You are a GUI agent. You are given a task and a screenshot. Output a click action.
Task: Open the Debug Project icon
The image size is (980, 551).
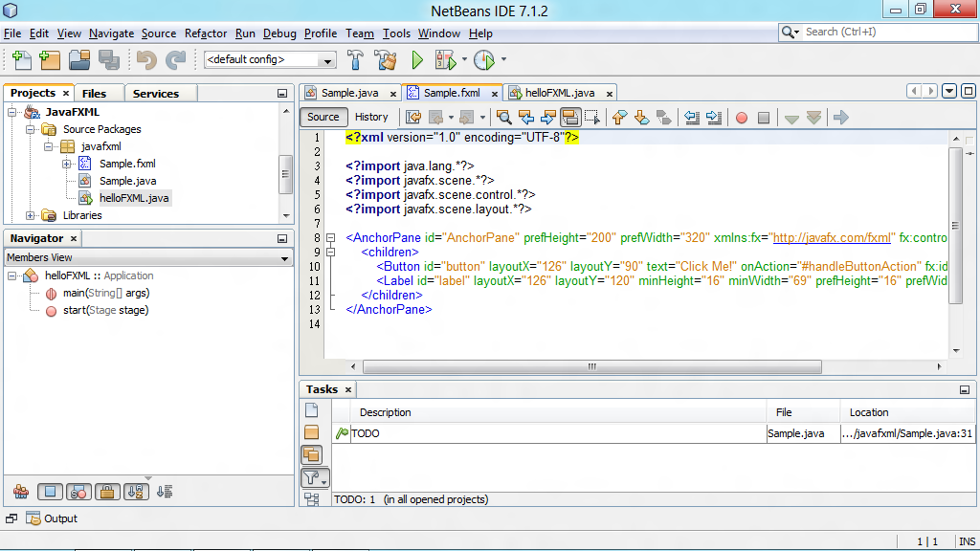coord(446,59)
